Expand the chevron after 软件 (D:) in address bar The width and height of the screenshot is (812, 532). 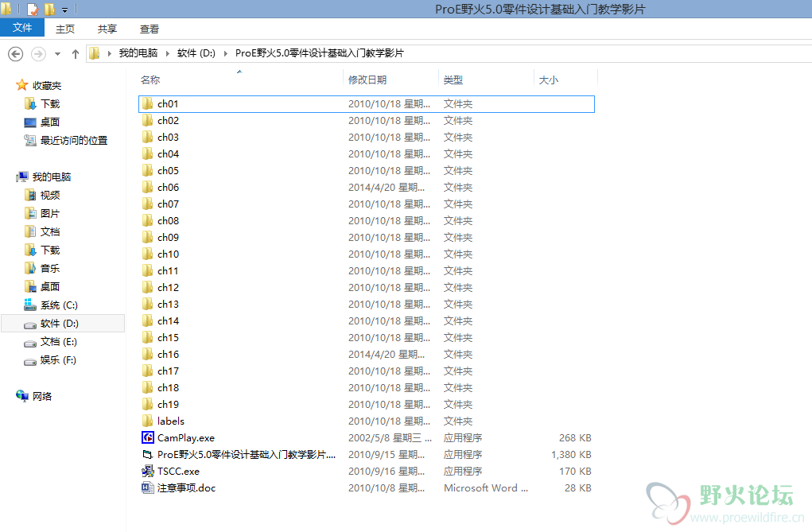225,53
